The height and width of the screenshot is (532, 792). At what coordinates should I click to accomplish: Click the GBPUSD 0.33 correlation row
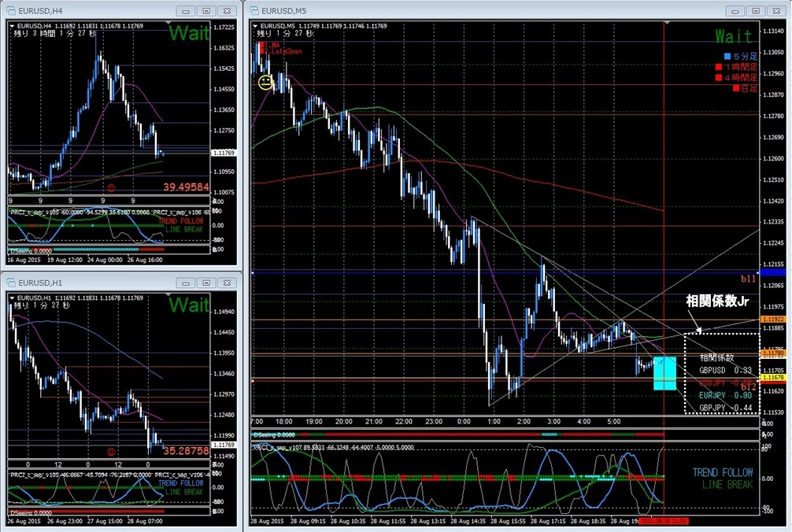[725, 370]
